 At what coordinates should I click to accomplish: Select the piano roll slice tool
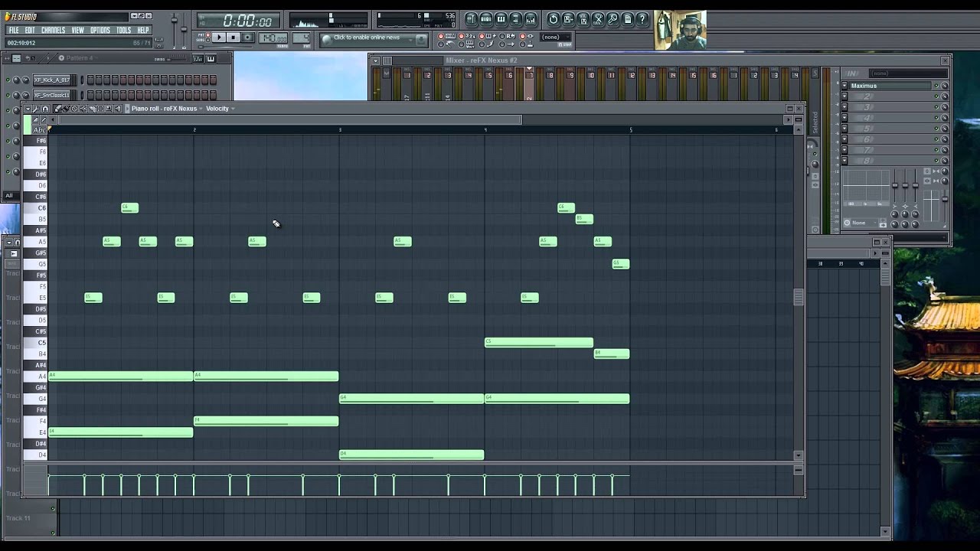tap(92, 109)
